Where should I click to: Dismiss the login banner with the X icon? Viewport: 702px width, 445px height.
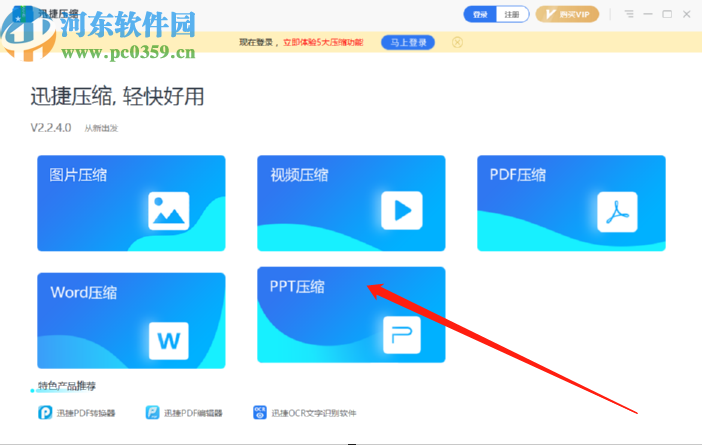pos(457,43)
